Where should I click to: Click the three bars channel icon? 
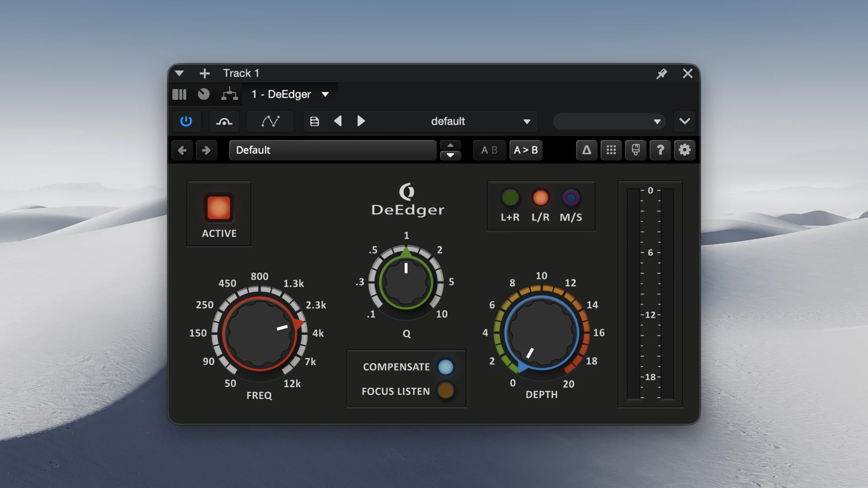pos(179,94)
